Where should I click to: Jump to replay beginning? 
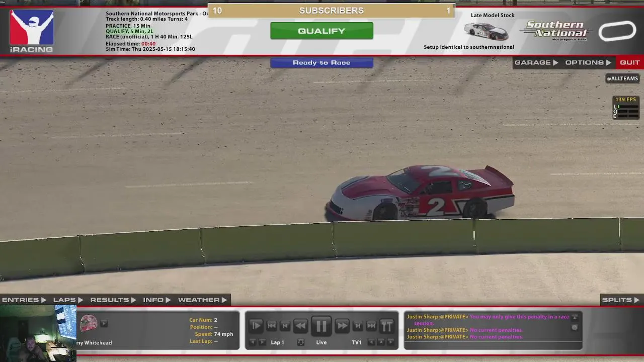click(x=272, y=326)
